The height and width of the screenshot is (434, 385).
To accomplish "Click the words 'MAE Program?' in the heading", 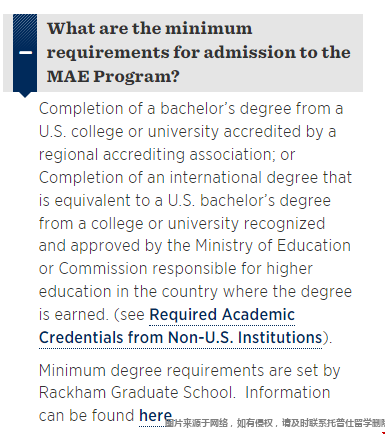I will coord(113,76).
